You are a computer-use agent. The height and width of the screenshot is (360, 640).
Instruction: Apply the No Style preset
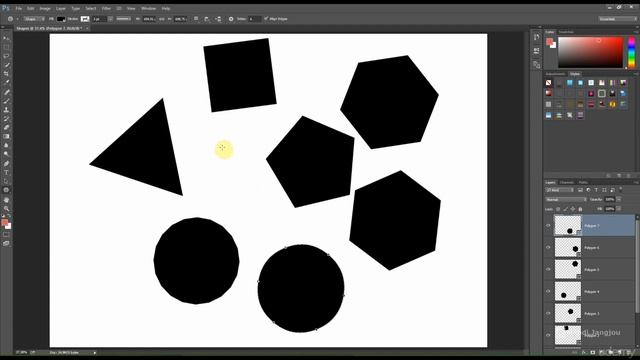549,83
